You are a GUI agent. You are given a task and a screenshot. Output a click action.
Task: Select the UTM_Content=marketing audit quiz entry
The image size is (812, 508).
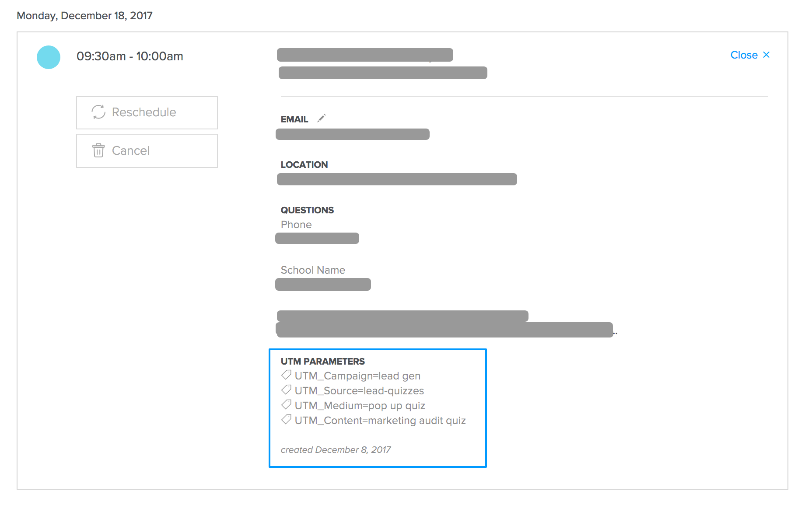(380, 421)
